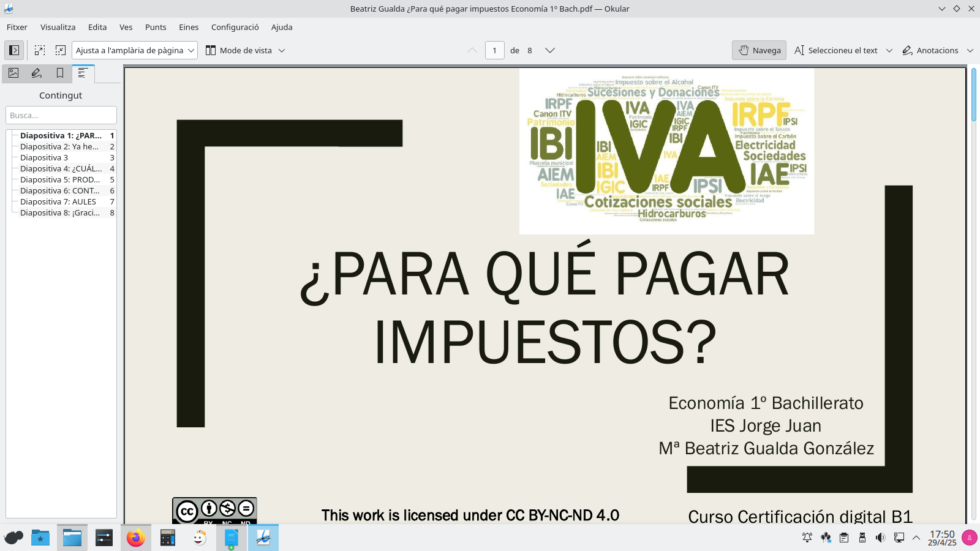The image size is (980, 551).
Task: Open the clipboard tray icon
Action: click(844, 538)
